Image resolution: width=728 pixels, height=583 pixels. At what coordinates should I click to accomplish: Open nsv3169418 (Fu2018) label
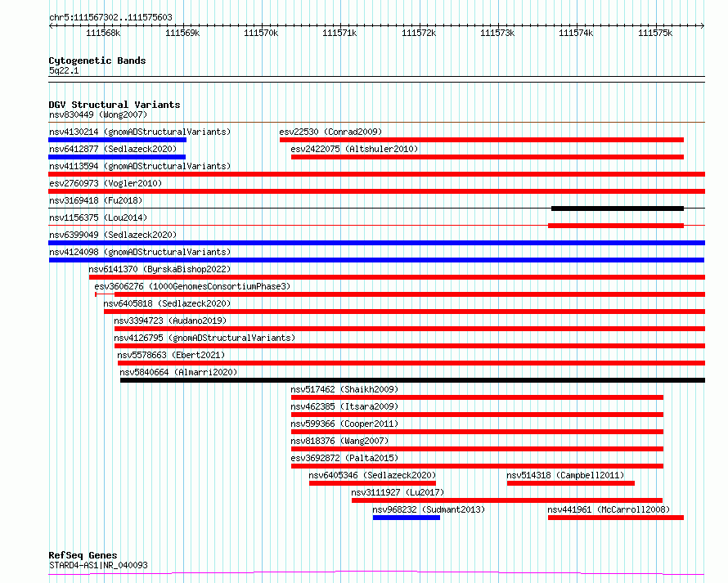[96, 200]
